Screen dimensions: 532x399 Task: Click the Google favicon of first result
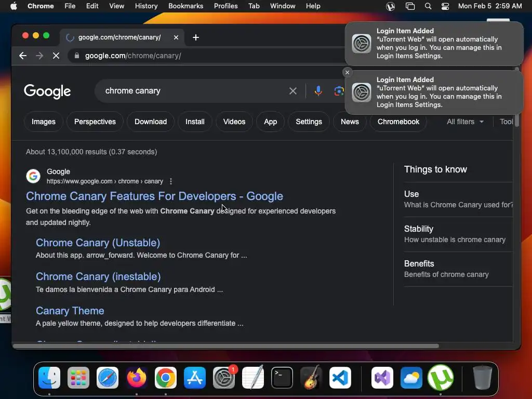pyautogui.click(x=33, y=176)
